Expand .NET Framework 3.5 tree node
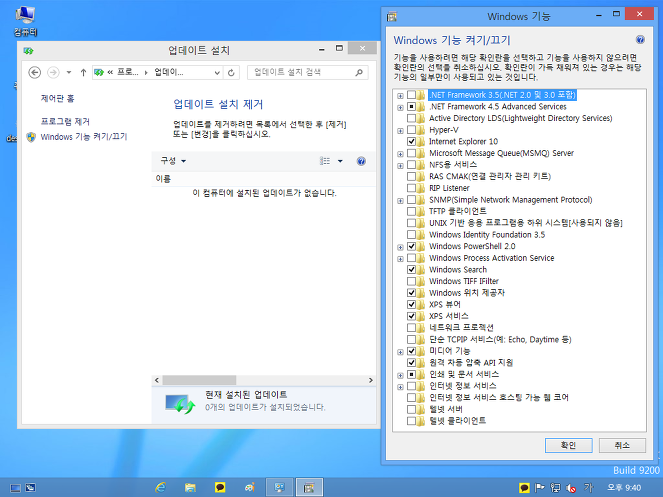The image size is (663, 497). 400,96
